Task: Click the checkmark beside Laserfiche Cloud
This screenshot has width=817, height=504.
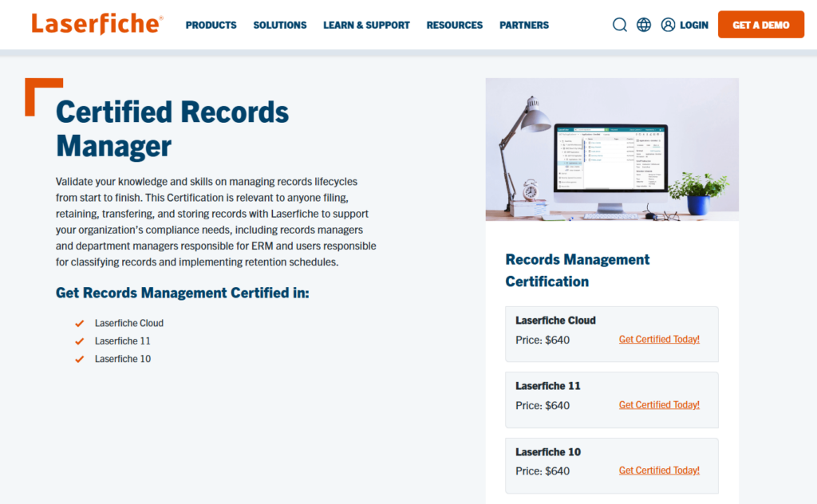Action: pyautogui.click(x=79, y=324)
